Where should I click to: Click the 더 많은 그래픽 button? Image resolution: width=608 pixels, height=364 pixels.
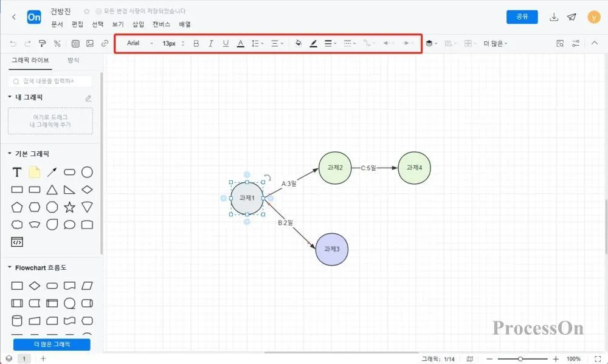click(52, 344)
